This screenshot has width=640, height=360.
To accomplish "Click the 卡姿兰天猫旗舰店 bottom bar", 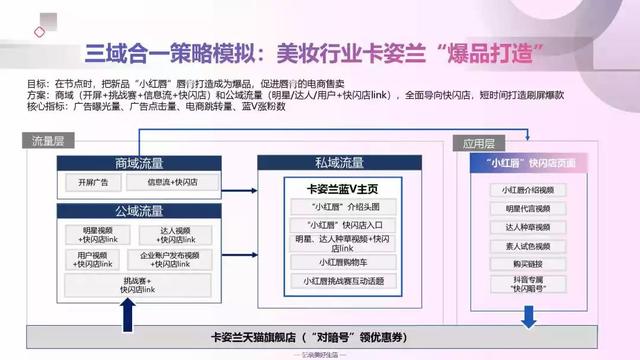I will [312, 337].
